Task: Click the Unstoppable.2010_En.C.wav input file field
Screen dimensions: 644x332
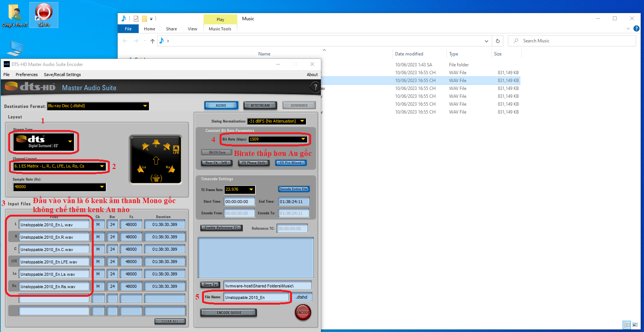Action: [54, 250]
